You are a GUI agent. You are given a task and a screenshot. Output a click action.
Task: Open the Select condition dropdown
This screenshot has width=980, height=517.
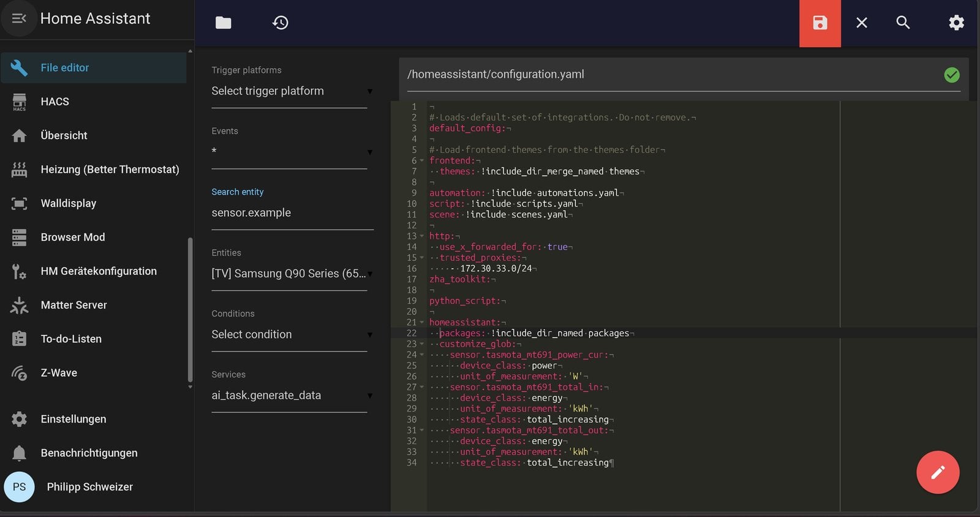(x=289, y=334)
